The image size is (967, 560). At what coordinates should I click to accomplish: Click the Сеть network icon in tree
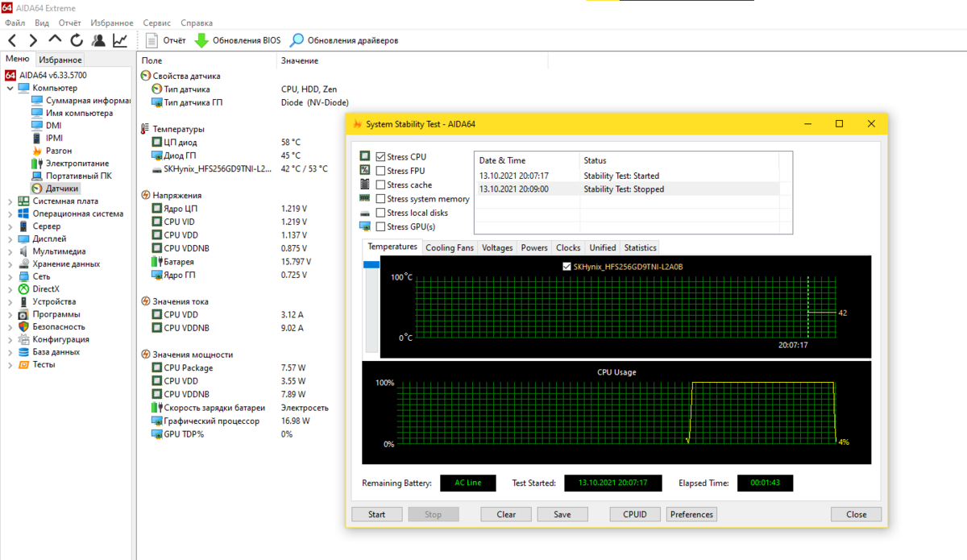point(23,276)
